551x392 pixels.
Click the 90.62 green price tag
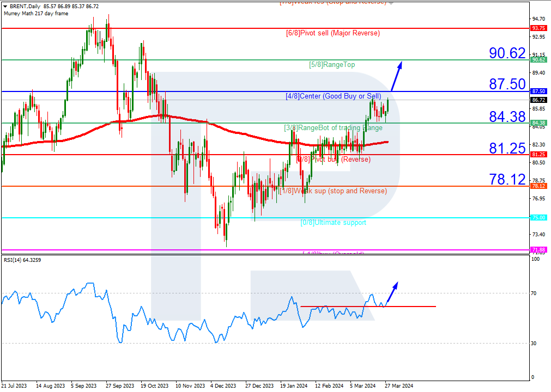pos(538,60)
